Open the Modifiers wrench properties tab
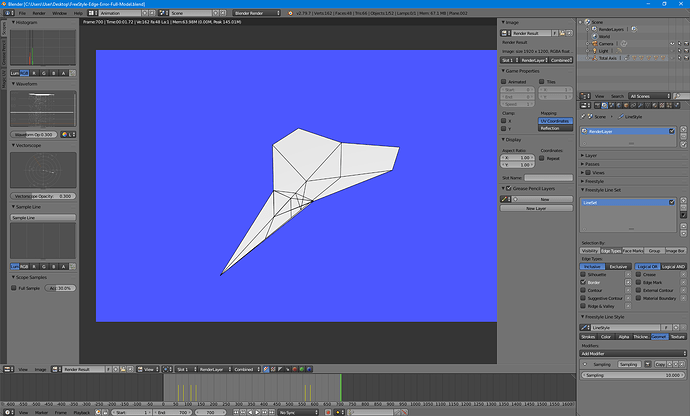This screenshot has height=416, width=690. click(x=640, y=105)
